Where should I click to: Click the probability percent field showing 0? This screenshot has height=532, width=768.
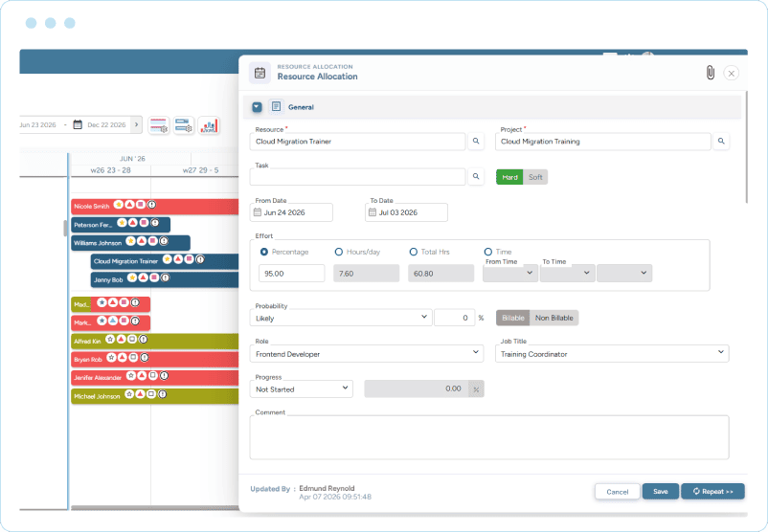[x=454, y=318]
